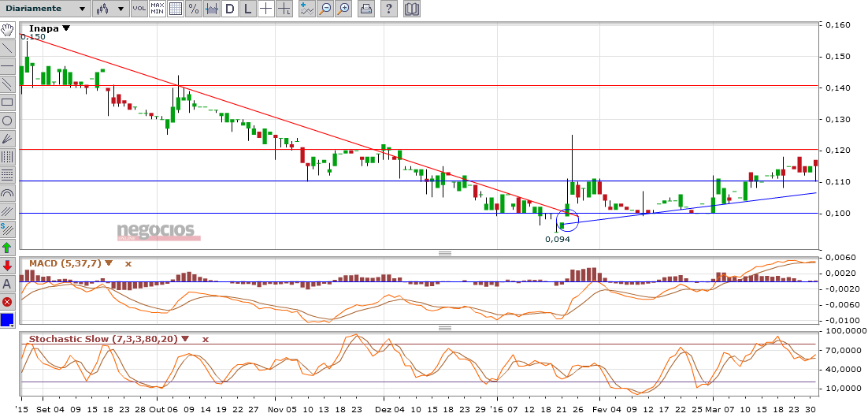868x417 pixels.
Task: Toggle the volume display
Action: tap(139, 9)
